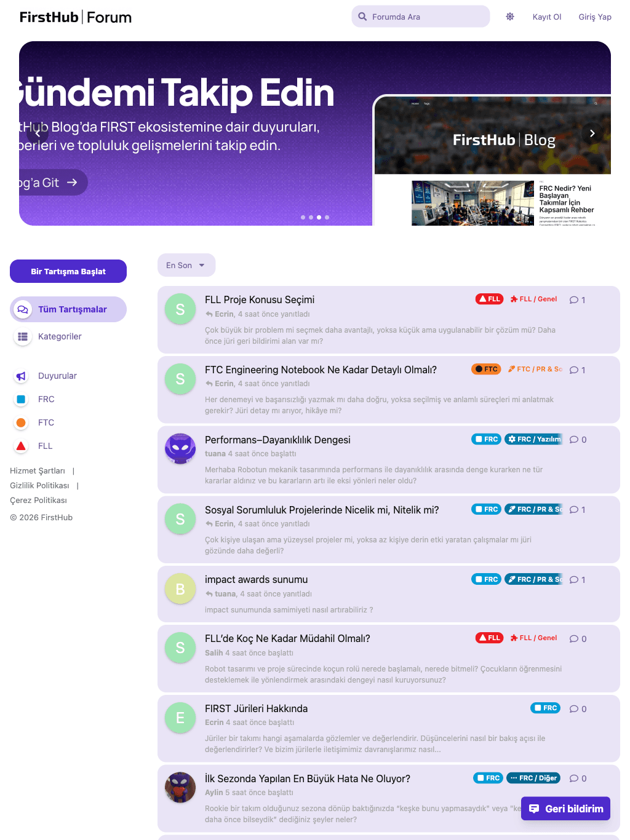Click FLL tag on FLL Proje Konusu Seçimi
The height and width of the screenshot is (840, 630).
click(490, 299)
